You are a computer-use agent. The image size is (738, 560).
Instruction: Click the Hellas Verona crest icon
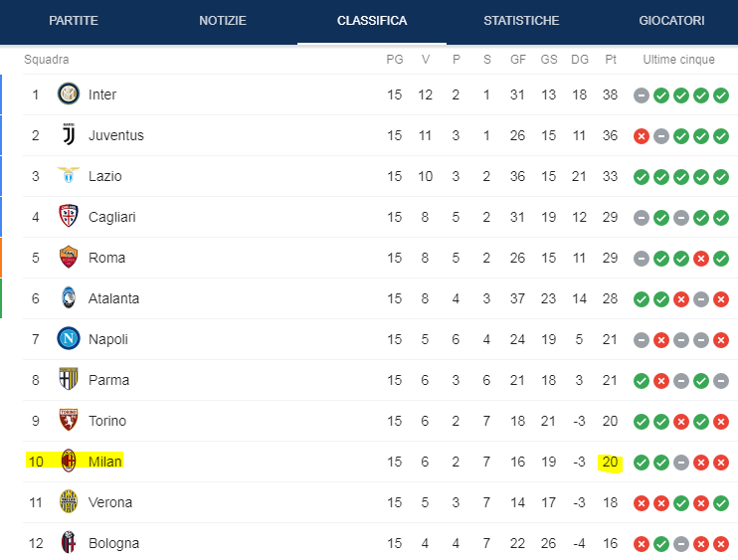point(68,502)
